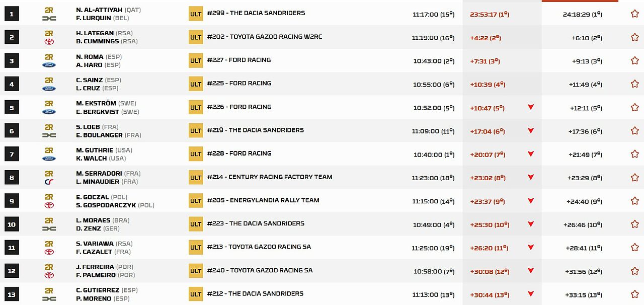This screenshot has width=644, height=305.
Task: Select the Dacia Sandriders logo next to Al-Attiyah
Action: point(49,17)
